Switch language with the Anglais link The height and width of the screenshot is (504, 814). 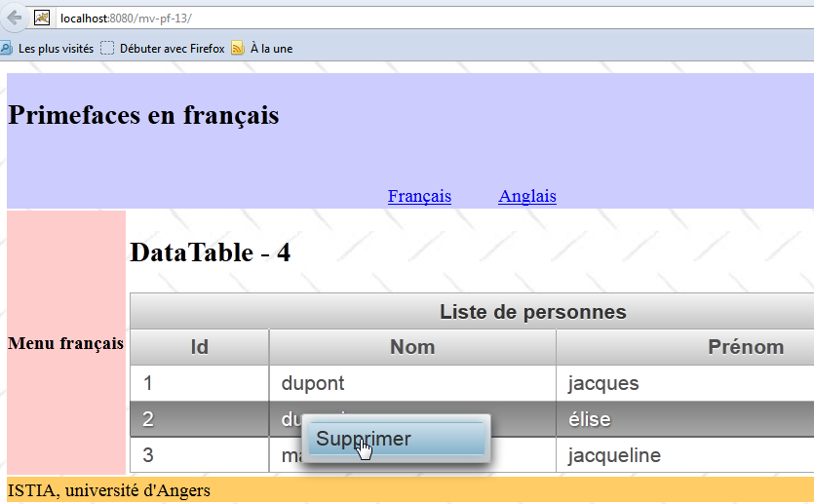(x=527, y=196)
